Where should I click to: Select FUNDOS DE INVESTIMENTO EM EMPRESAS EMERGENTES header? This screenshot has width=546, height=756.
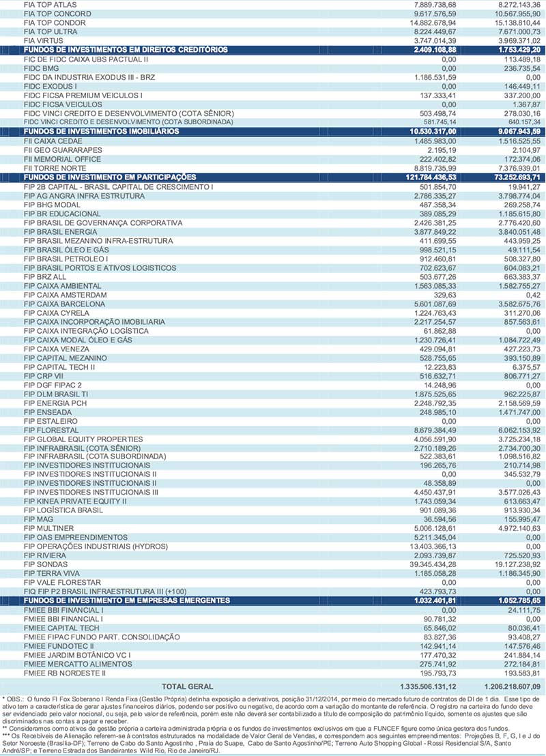pos(126,600)
